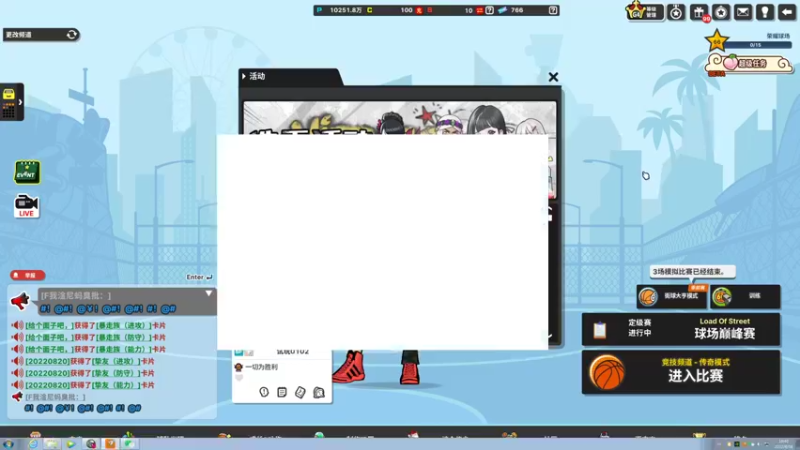
Task: Click the round star badge icon
Action: point(721,12)
